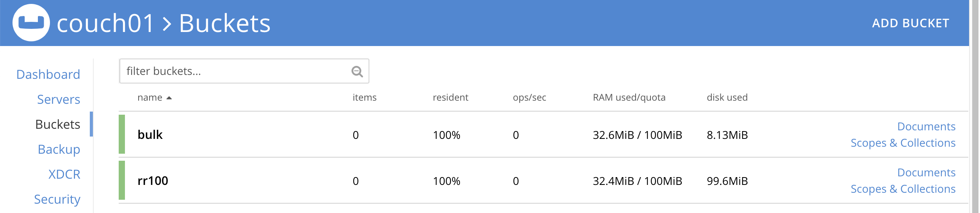Type in the filter buckets field
Viewport: 980px width, 213px height.
(x=234, y=71)
